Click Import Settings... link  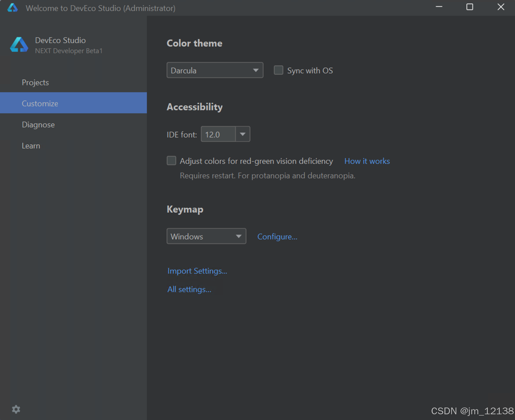point(197,271)
